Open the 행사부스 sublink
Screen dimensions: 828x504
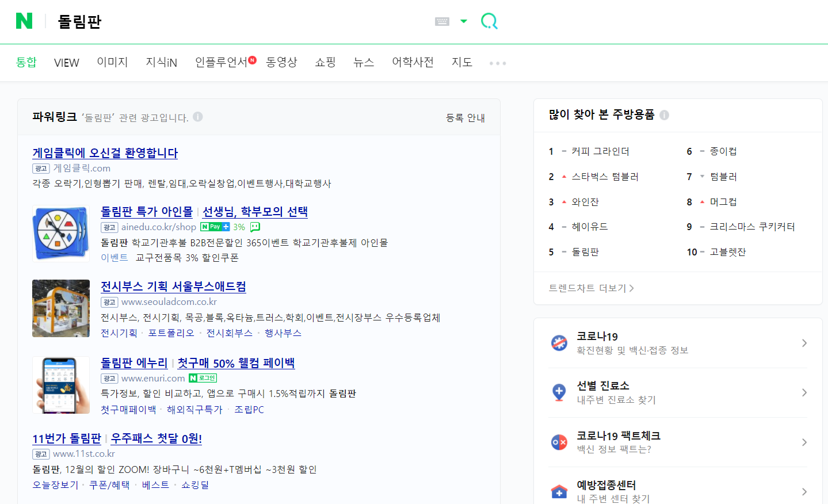pos(283,333)
